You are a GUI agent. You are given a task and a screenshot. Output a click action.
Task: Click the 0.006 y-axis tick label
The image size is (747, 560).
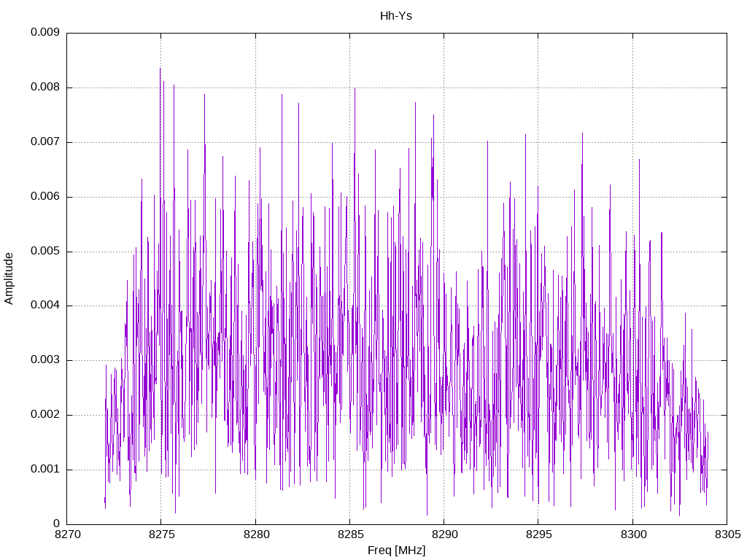click(45, 196)
